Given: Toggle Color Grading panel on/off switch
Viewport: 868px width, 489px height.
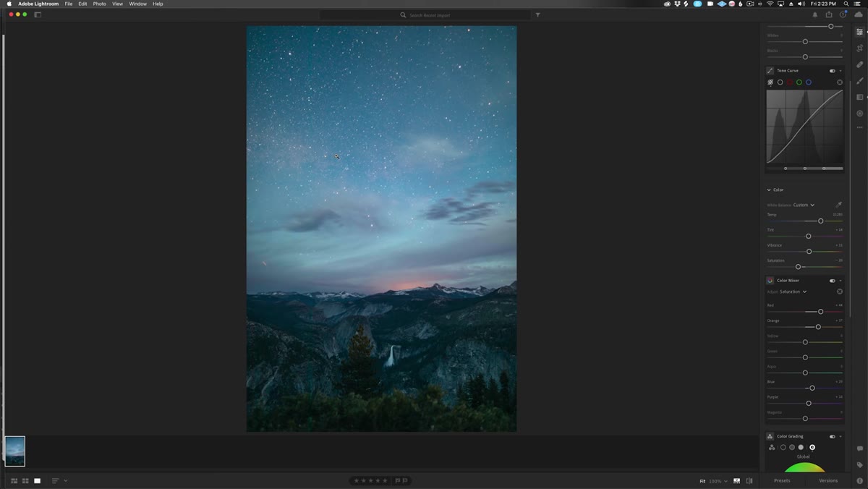Looking at the screenshot, I should [x=832, y=437].
